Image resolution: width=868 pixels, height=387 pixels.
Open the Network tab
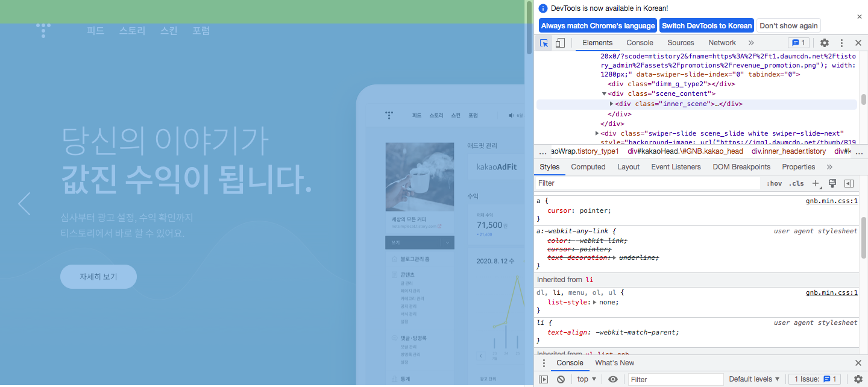722,43
